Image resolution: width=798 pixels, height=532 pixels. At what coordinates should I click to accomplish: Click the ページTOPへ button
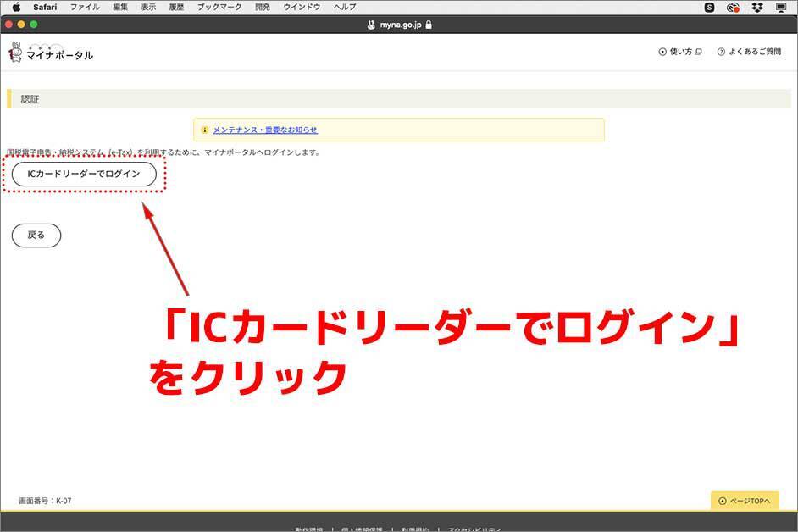745,501
